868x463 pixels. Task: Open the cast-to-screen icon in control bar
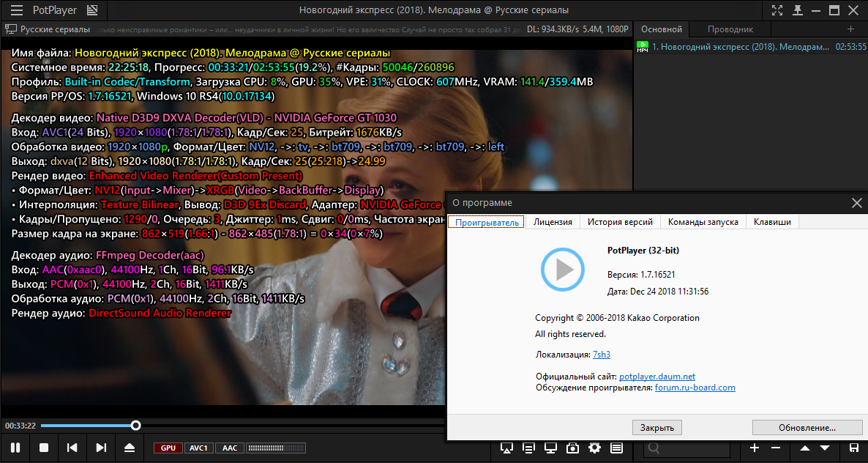click(x=506, y=448)
